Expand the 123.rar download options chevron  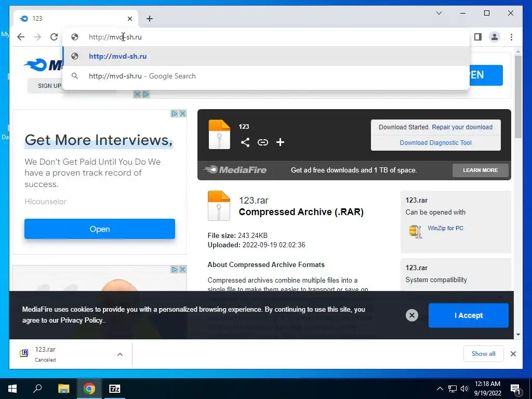coord(120,354)
